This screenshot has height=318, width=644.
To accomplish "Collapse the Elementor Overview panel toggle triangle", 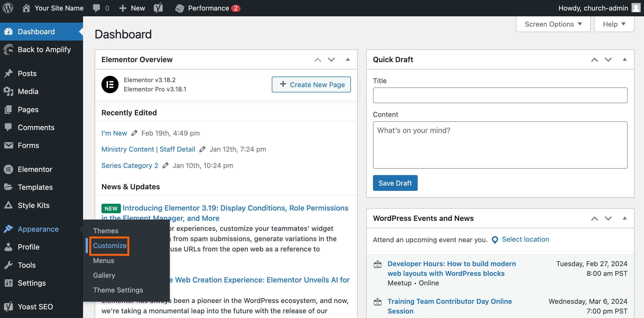I will (x=348, y=59).
